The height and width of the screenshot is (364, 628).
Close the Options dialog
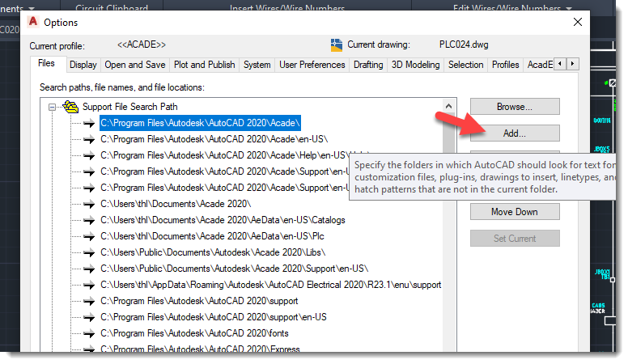tap(576, 22)
